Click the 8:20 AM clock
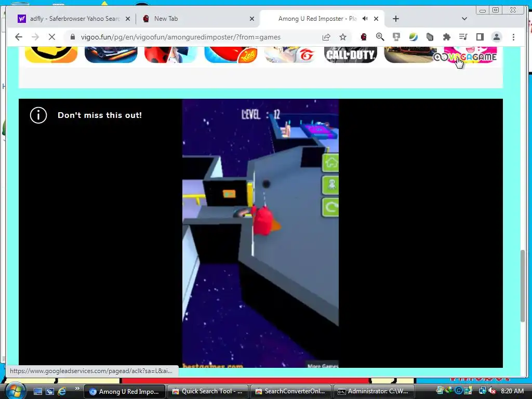Image resolution: width=532 pixels, height=399 pixels. point(512,391)
